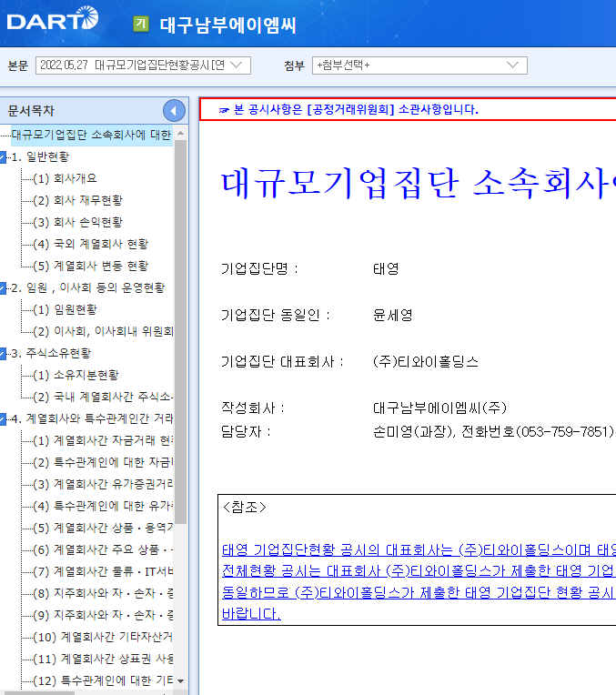Click value 태영 for 기업집단명
This screenshot has height=695, width=616.
[x=387, y=269]
